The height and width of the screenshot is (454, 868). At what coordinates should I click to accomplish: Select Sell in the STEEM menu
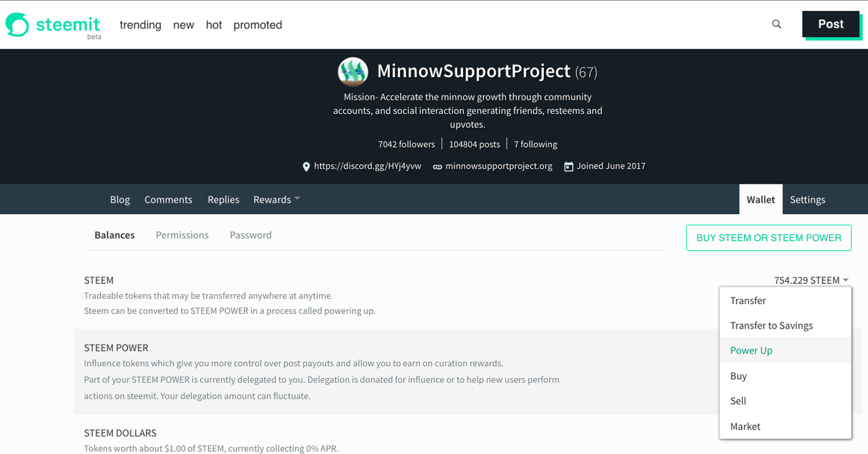(x=785, y=401)
